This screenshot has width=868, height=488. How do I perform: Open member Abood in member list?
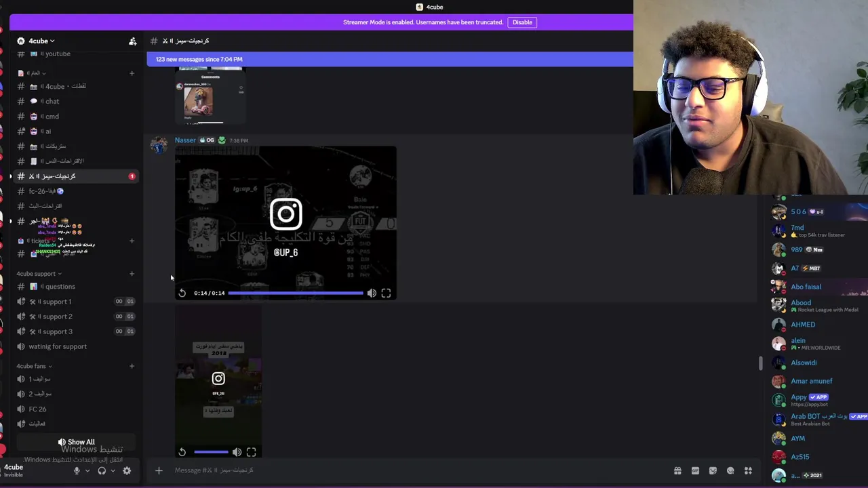click(x=817, y=306)
